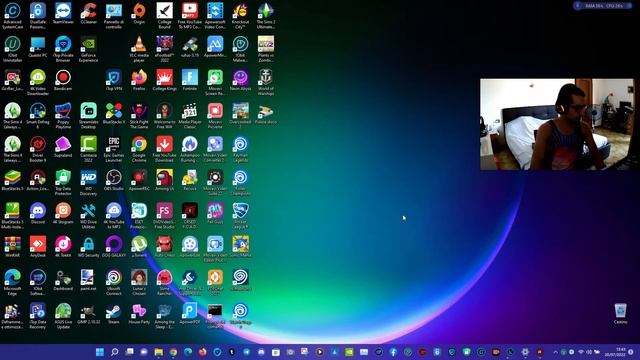
Task: Open taskbar search magnifier
Action: [x=115, y=352]
